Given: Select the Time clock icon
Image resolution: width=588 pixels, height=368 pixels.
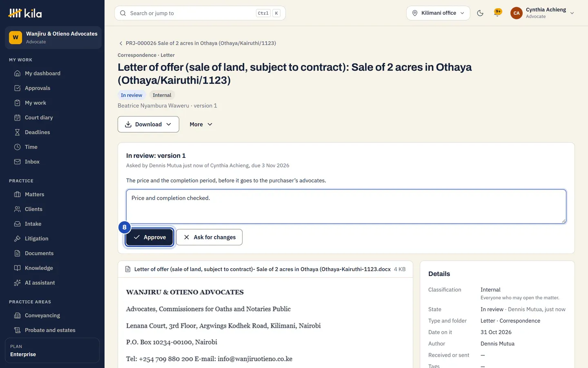Looking at the screenshot, I should click(x=17, y=147).
